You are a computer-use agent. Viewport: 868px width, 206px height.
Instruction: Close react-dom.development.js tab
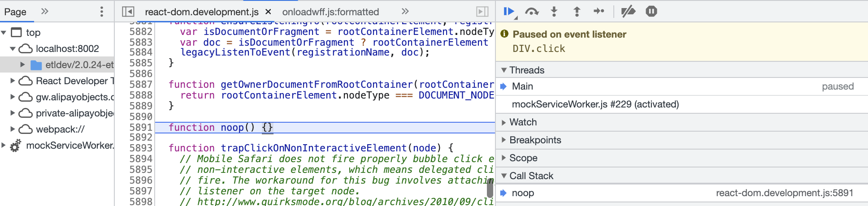tap(268, 12)
